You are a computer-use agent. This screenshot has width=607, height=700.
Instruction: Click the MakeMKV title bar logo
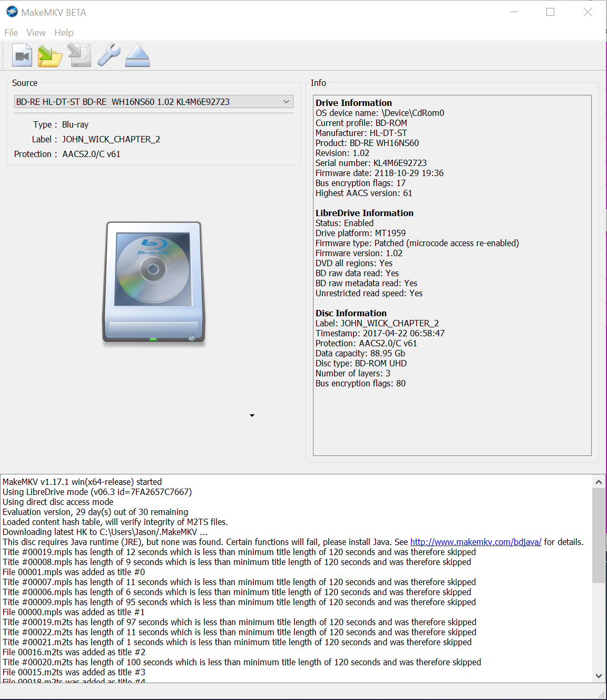(12, 12)
